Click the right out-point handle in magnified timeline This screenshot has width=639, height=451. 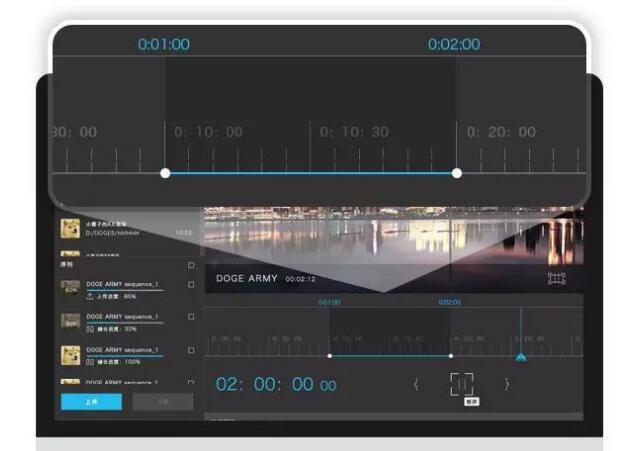click(x=457, y=173)
